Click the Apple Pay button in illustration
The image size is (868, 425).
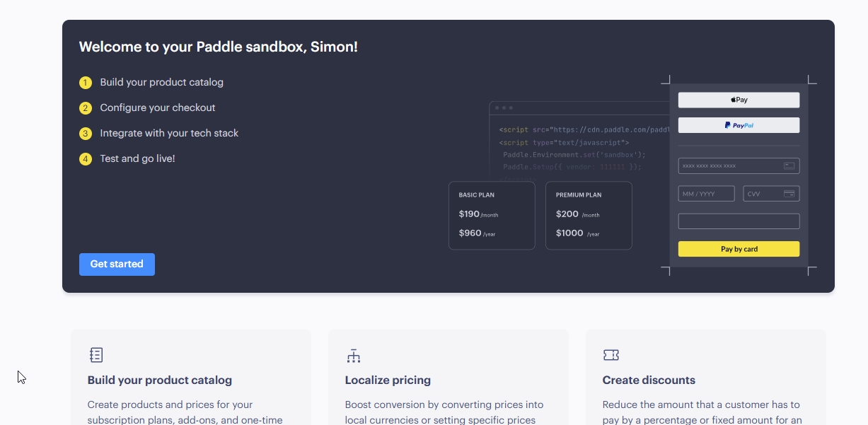(x=739, y=100)
